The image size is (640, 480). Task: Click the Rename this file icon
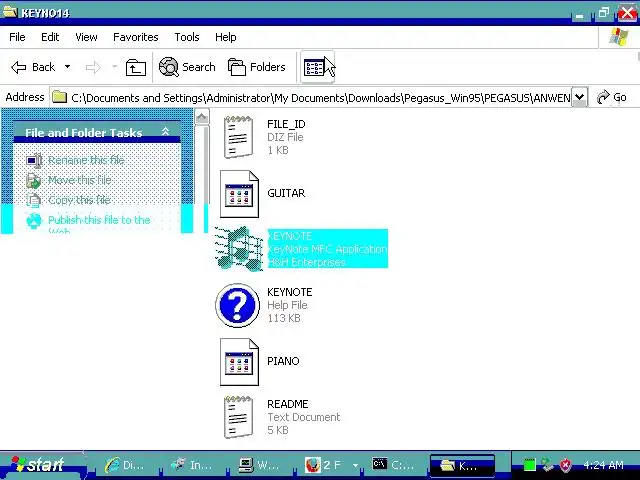pyautogui.click(x=34, y=160)
